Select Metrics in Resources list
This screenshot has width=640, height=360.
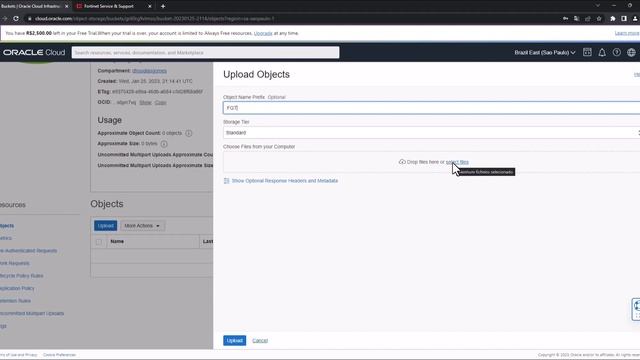[6, 238]
